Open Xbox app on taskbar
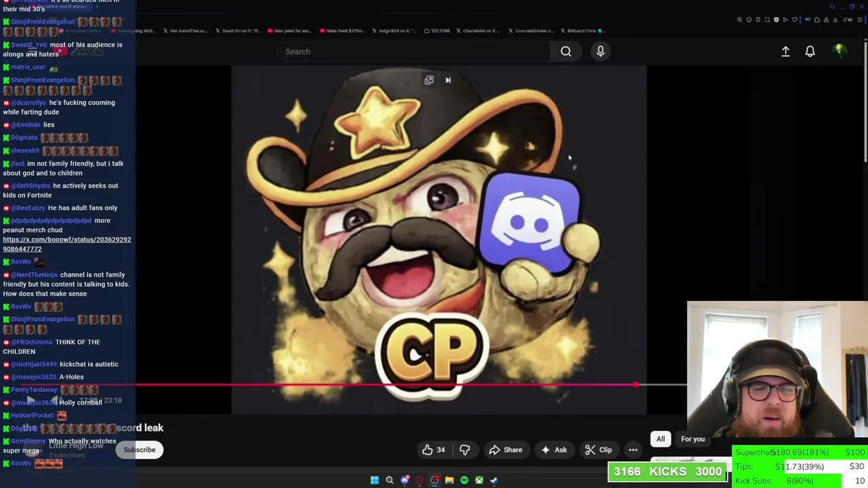 [x=479, y=481]
